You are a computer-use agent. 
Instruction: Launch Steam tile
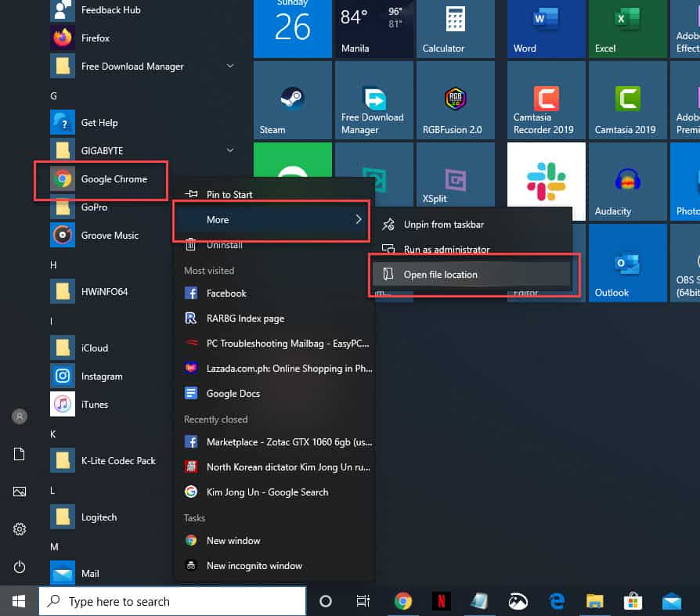292,100
